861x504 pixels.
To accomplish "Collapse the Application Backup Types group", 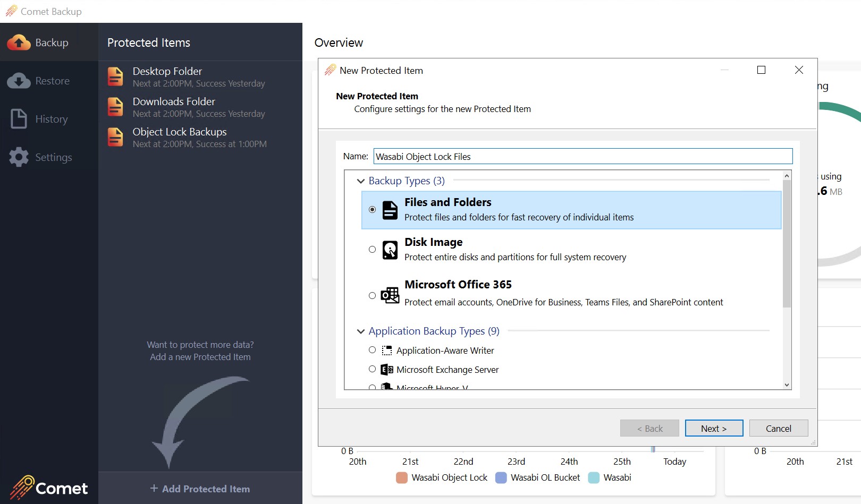I will [360, 331].
